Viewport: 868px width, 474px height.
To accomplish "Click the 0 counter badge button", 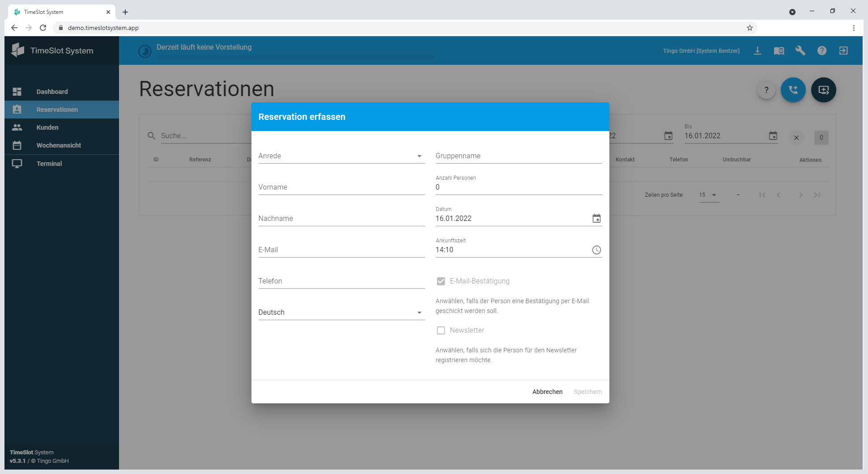I will [821, 138].
